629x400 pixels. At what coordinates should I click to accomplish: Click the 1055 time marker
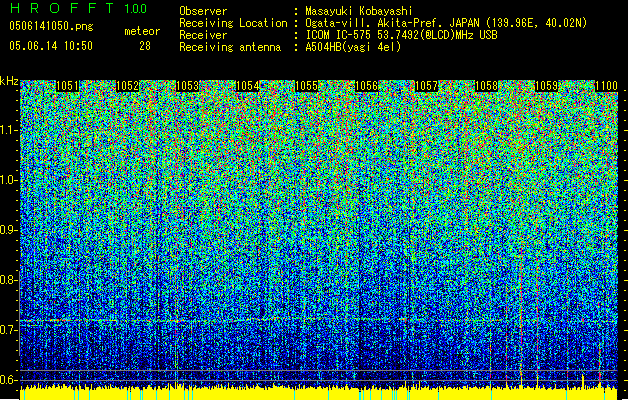coord(307,86)
